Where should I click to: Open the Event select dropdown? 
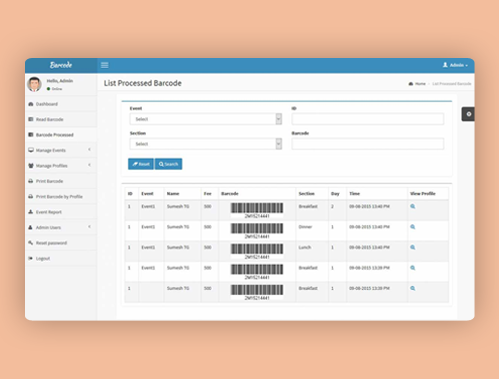(206, 119)
